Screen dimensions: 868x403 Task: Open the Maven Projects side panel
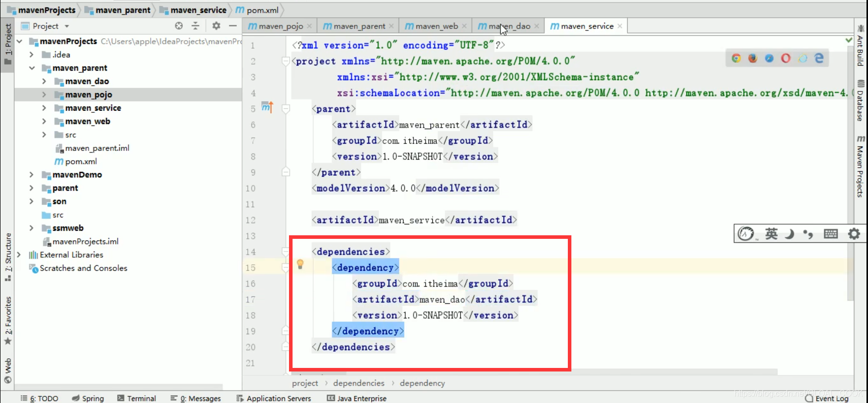(x=860, y=166)
